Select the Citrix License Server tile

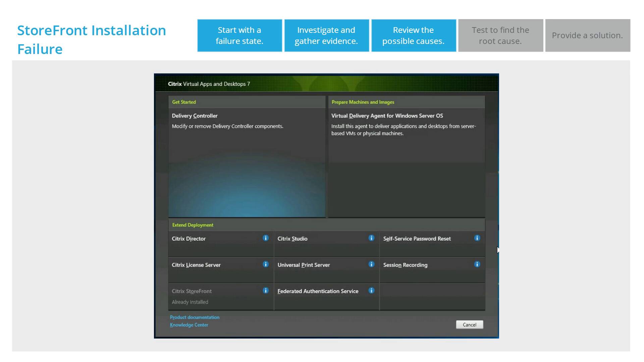(x=221, y=270)
